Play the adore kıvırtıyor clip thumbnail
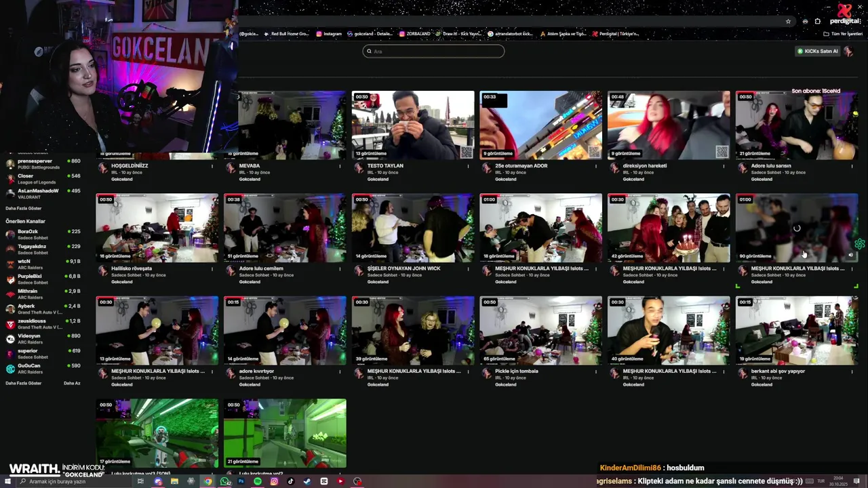This screenshot has height=488, width=868. (285, 331)
